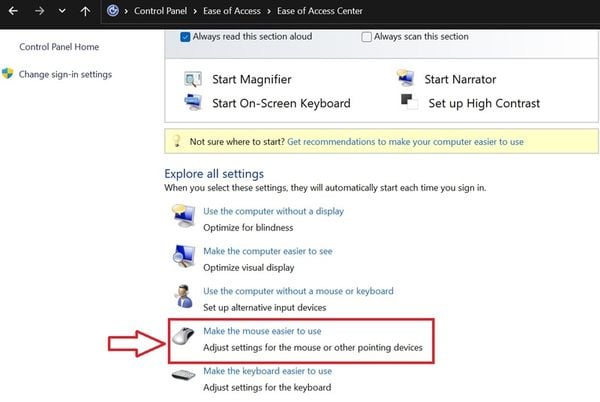The height and width of the screenshot is (402, 600).
Task: Enable Always scan this section checkbox
Action: [366, 37]
